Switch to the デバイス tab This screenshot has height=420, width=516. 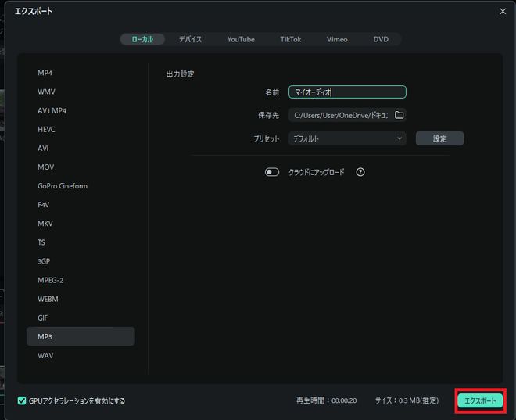pyautogui.click(x=190, y=39)
